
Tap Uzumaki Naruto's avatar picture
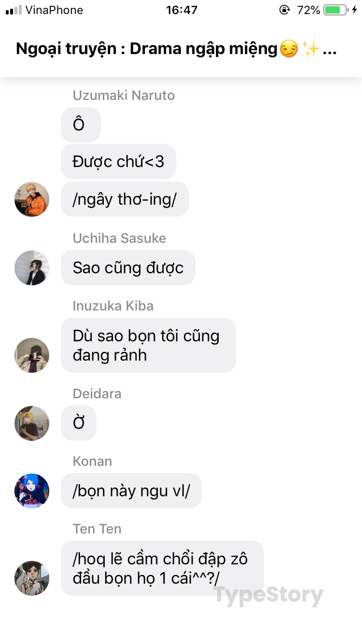pyautogui.click(x=32, y=199)
